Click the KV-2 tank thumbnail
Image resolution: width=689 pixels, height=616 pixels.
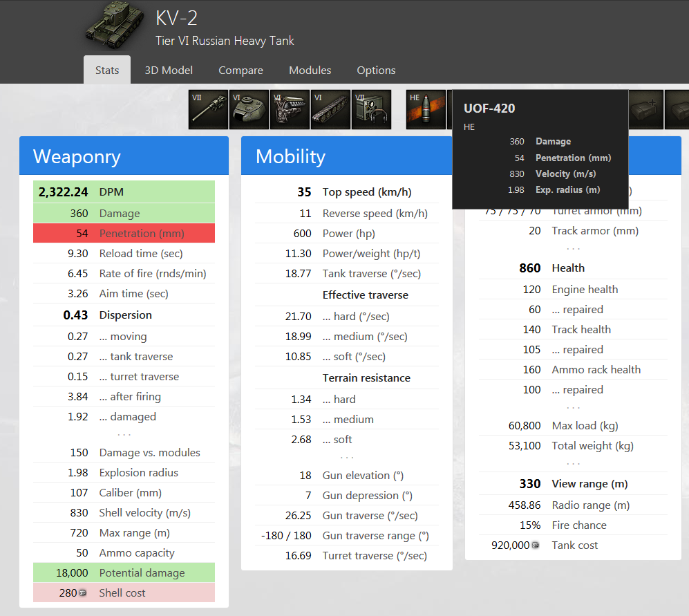pyautogui.click(x=115, y=25)
